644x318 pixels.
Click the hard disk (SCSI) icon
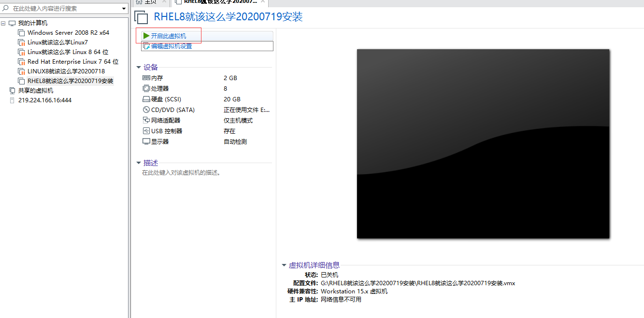(146, 99)
